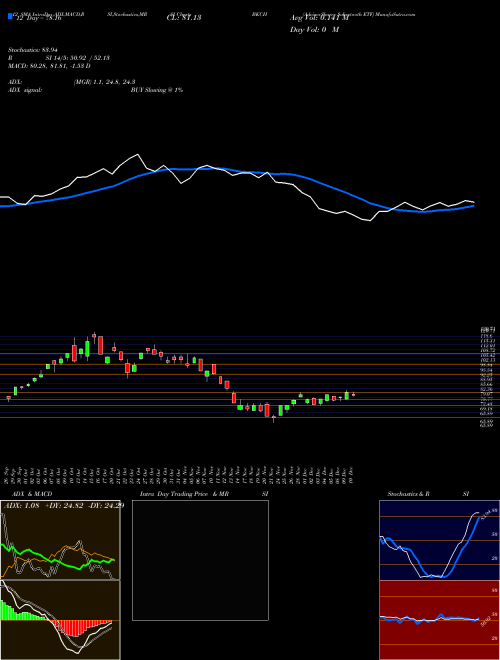This screenshot has width=500, height=660.
Task: Open the MACD histogram chart panel
Action: coord(60,620)
